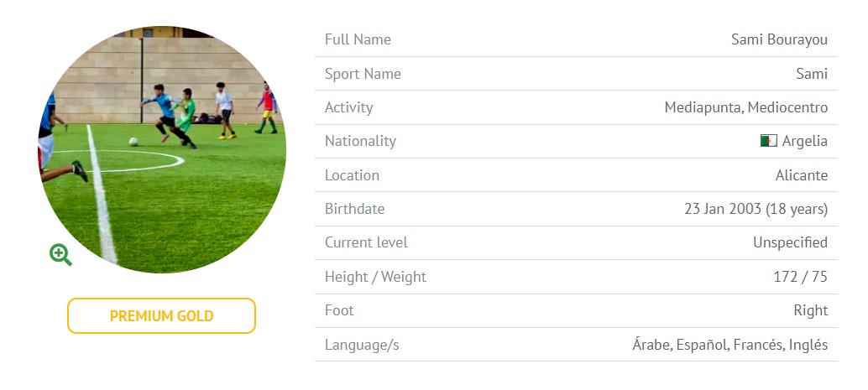Click the Algeria flag icon
The image size is (868, 390).
(768, 141)
